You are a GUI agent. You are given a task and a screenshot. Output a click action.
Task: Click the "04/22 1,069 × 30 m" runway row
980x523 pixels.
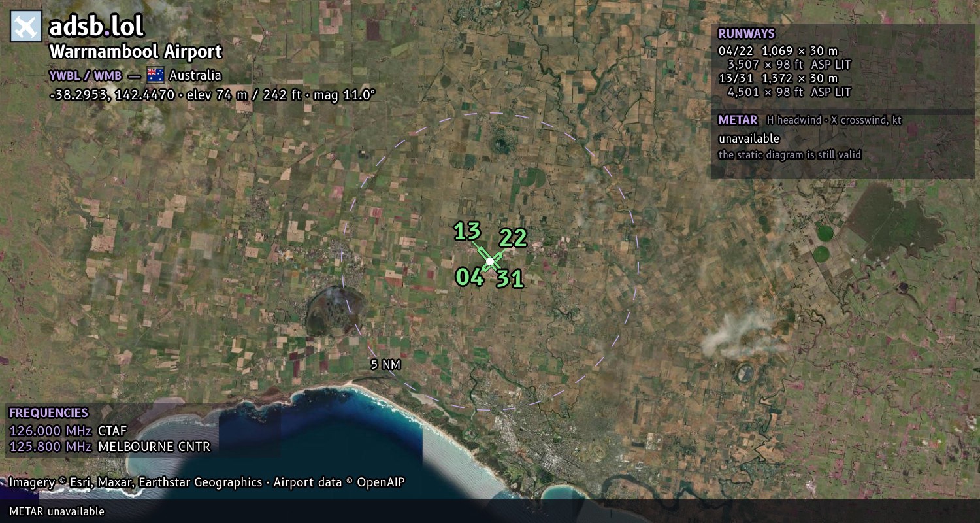coord(778,51)
